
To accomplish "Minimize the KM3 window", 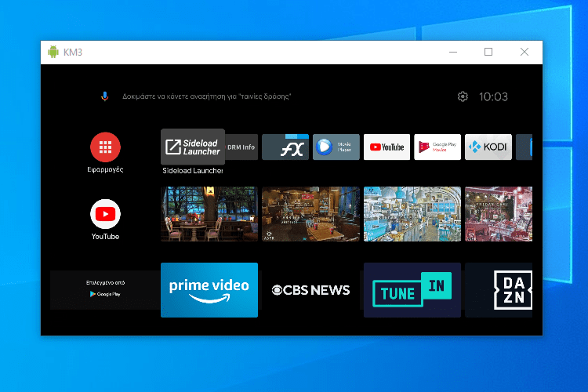I will (453, 52).
